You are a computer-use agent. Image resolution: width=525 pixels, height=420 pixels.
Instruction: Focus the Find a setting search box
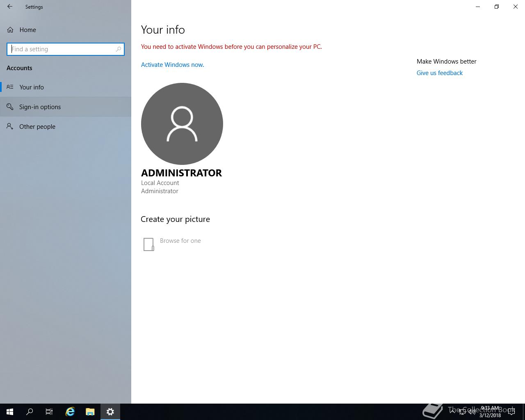[66, 49]
